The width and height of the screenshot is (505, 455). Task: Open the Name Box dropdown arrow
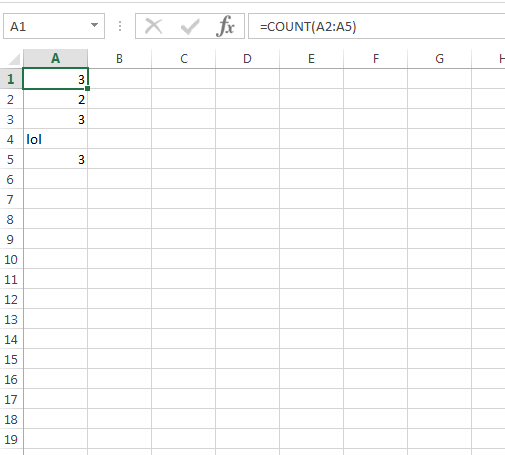point(94,25)
